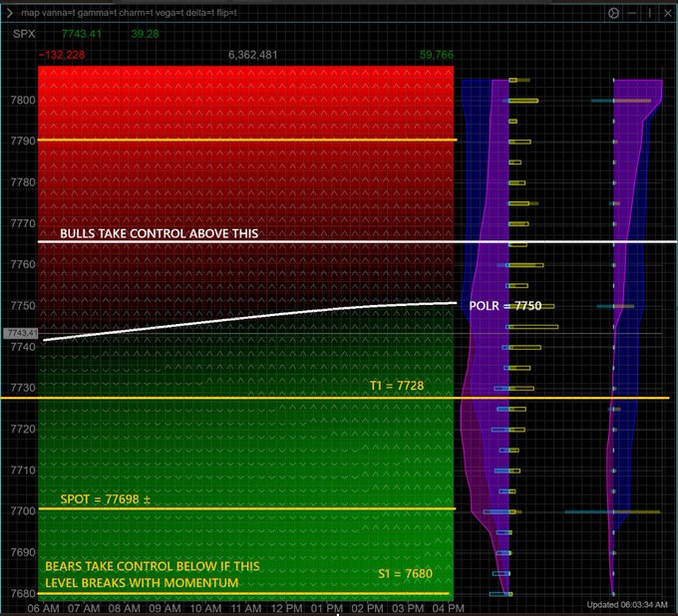Image resolution: width=678 pixels, height=616 pixels.
Task: Click the 6,362,481 total value
Action: [252, 55]
